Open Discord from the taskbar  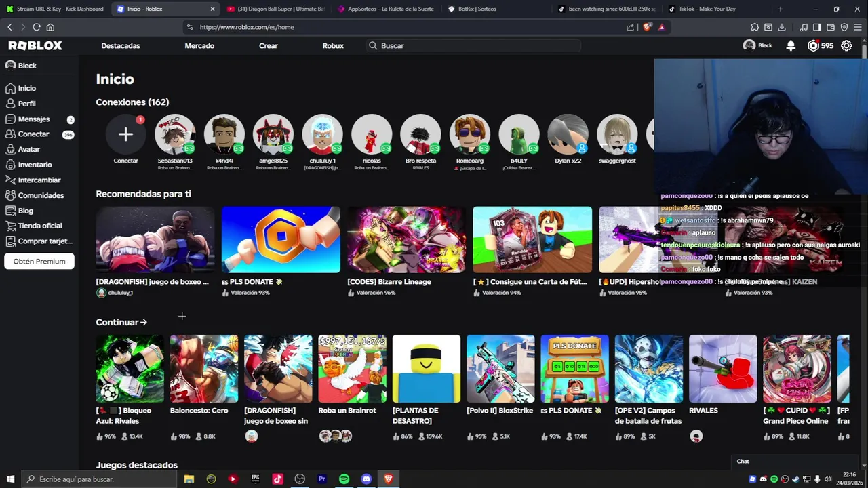pyautogui.click(x=366, y=479)
